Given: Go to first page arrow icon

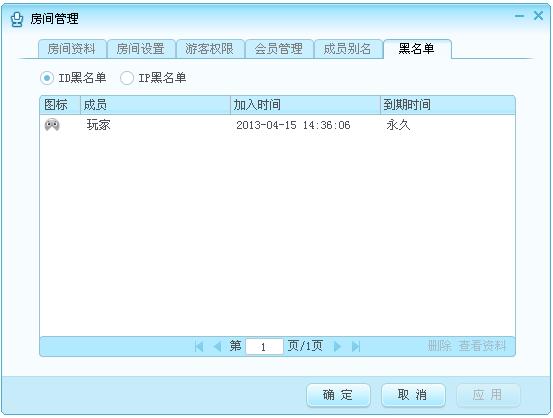Looking at the screenshot, I should point(199,346).
